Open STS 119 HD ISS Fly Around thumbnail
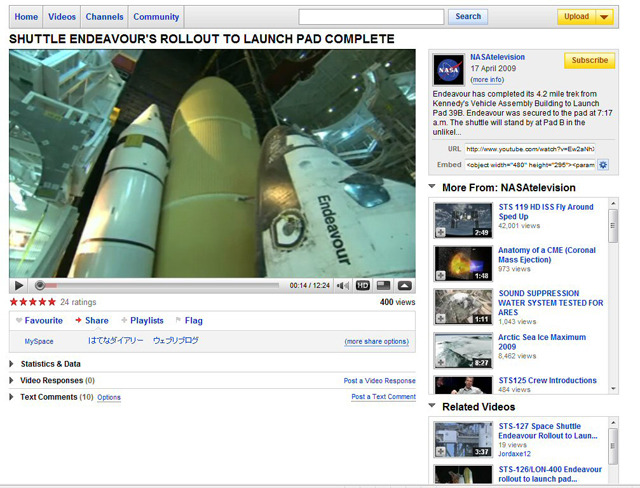The width and height of the screenshot is (640, 488). (x=463, y=220)
